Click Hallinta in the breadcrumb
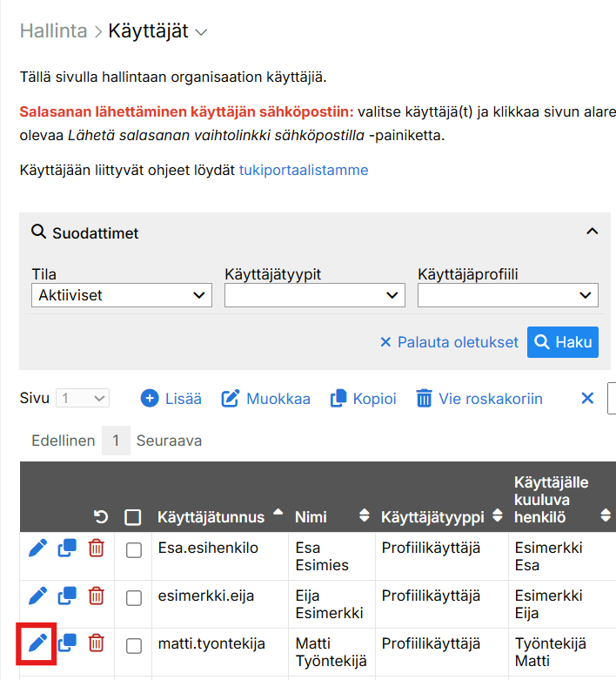Screen dimensions: 616x680 pyautogui.click(x=53, y=31)
